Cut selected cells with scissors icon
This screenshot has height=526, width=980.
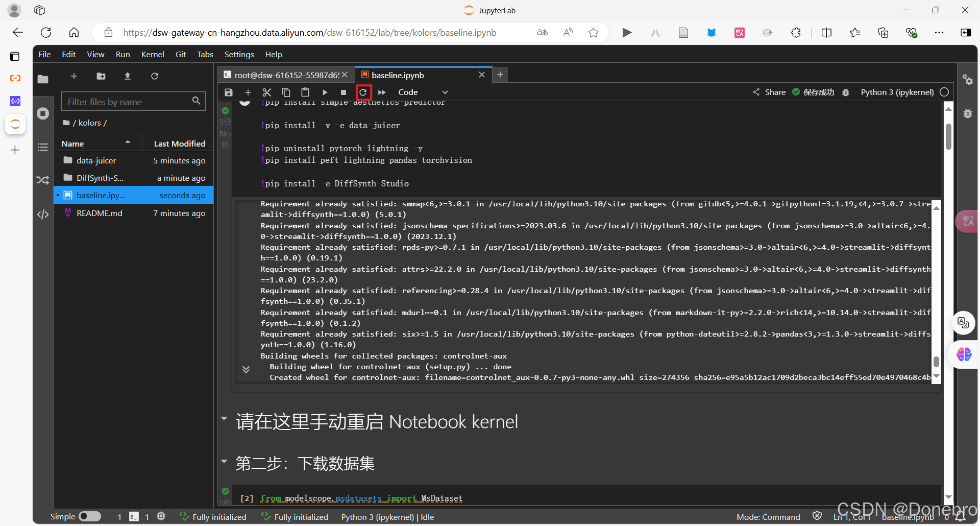tap(267, 92)
